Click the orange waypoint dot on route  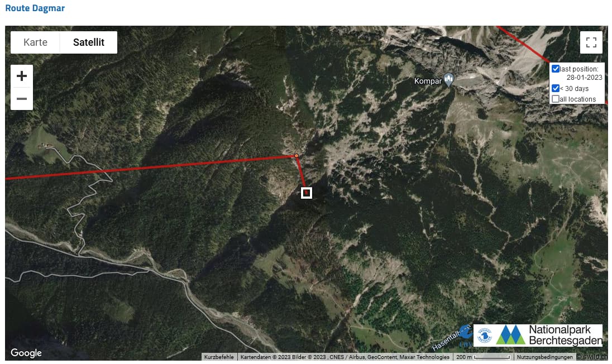[x=297, y=156]
